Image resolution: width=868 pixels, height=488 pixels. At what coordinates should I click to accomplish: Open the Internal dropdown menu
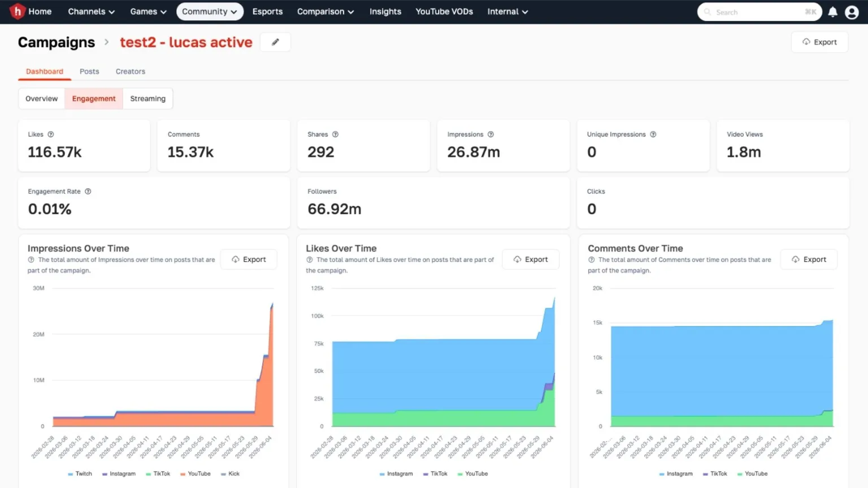pyautogui.click(x=507, y=11)
